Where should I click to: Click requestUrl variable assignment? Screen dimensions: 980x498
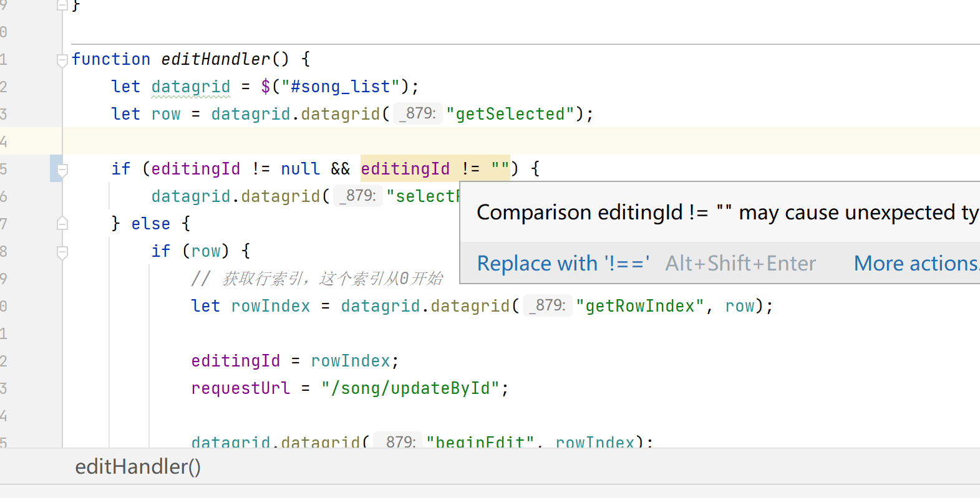click(x=241, y=388)
